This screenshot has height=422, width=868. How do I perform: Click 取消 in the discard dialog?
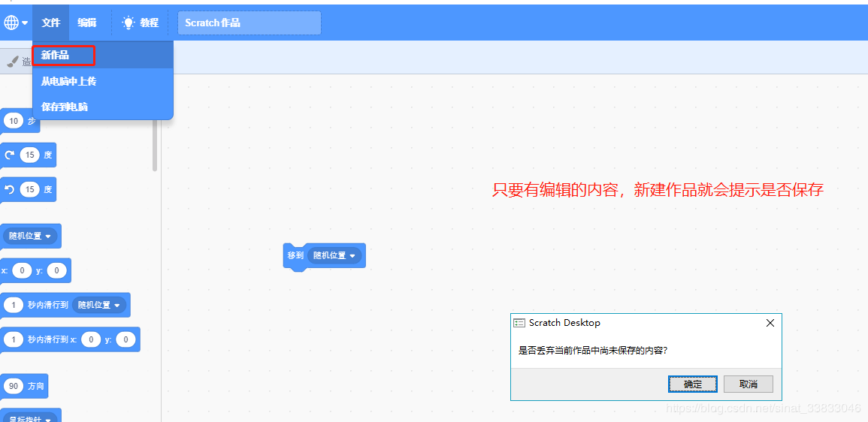pyautogui.click(x=749, y=384)
